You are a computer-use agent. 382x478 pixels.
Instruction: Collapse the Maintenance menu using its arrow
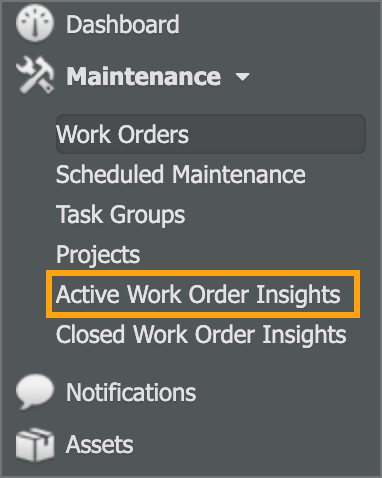[242, 77]
